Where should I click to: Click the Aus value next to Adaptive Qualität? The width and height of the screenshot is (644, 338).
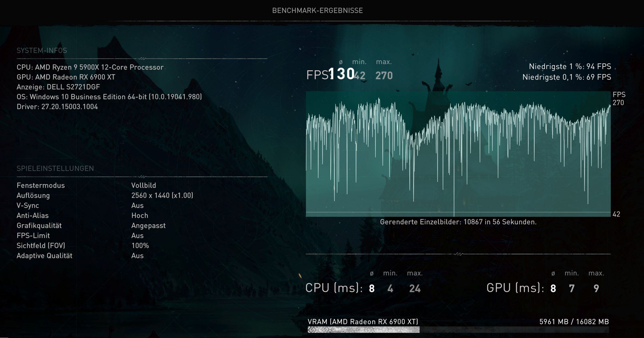click(137, 256)
